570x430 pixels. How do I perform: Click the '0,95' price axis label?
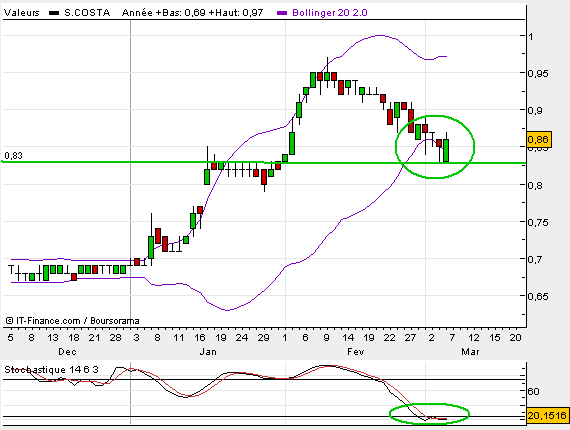tap(538, 73)
